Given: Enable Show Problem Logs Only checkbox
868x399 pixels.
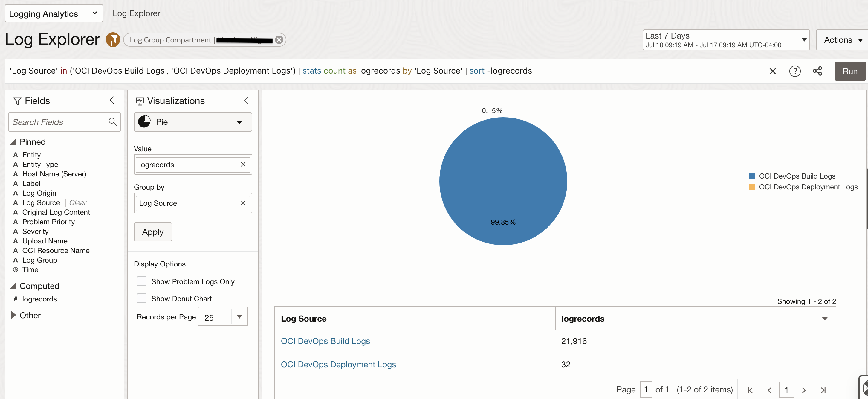Looking at the screenshot, I should [x=141, y=281].
